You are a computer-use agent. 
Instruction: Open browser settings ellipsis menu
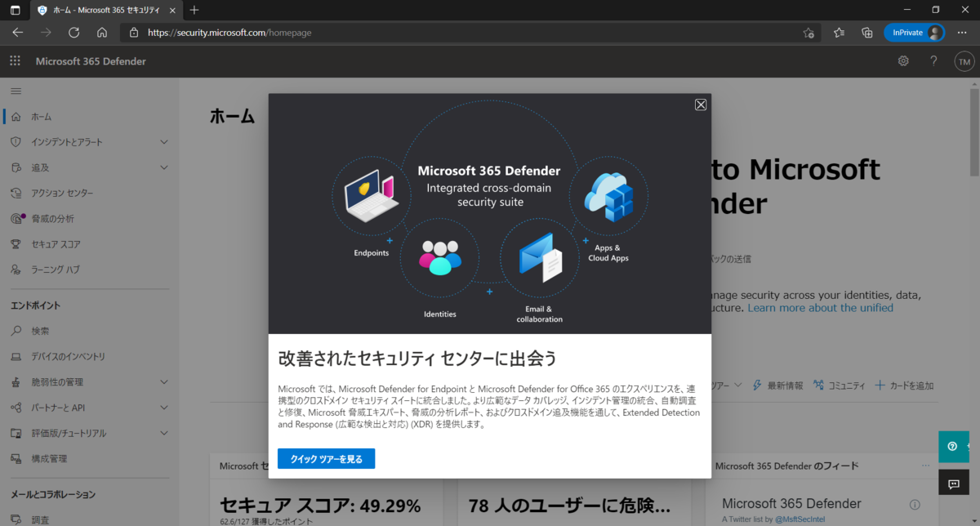pyautogui.click(x=962, y=33)
